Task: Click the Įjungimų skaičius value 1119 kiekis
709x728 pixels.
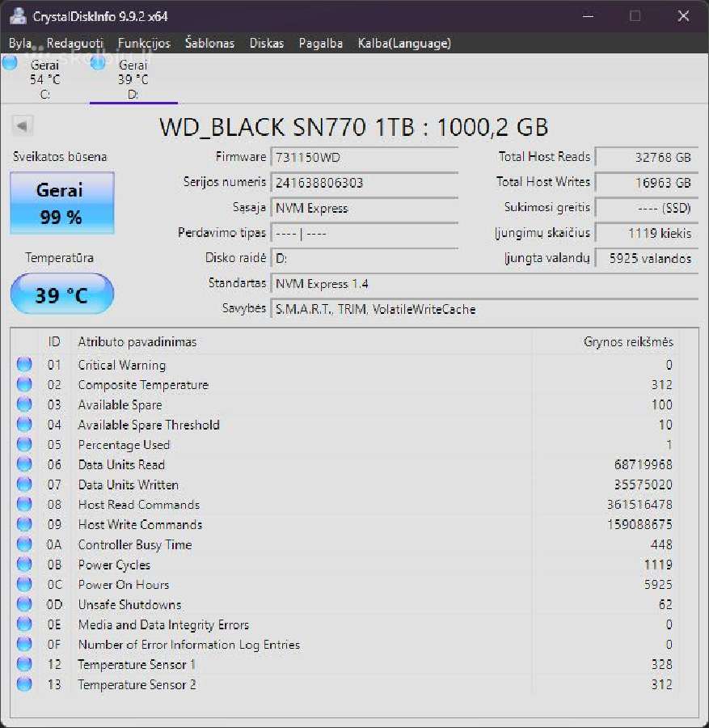Action: click(647, 233)
